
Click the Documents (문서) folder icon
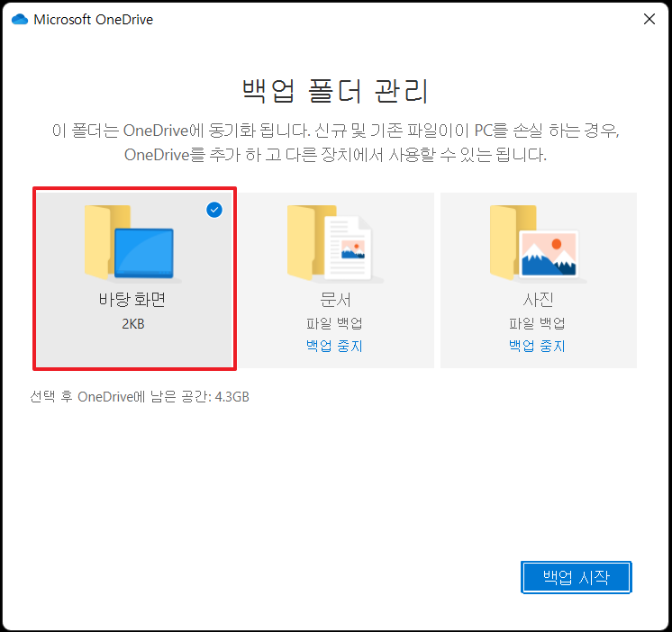coord(335,243)
